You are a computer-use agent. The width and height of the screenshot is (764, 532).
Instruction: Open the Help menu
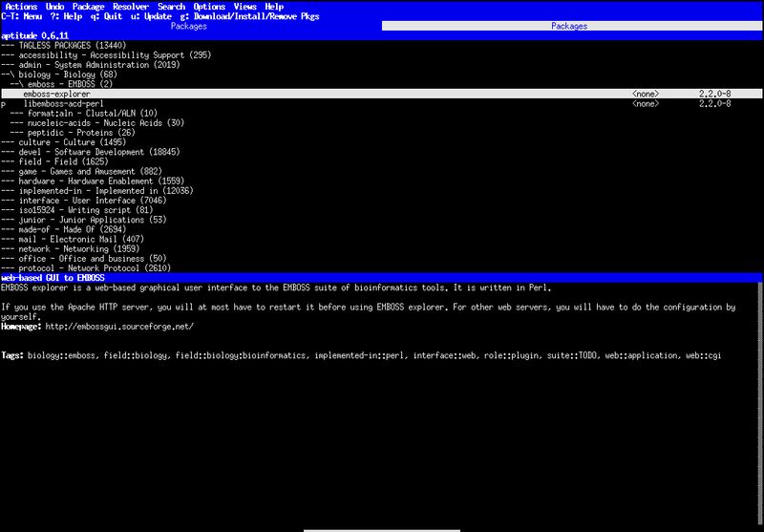pos(274,7)
